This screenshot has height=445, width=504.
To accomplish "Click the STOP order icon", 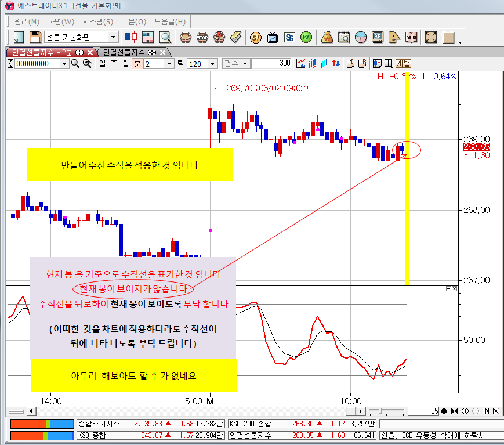I will pyautogui.click(x=202, y=37).
